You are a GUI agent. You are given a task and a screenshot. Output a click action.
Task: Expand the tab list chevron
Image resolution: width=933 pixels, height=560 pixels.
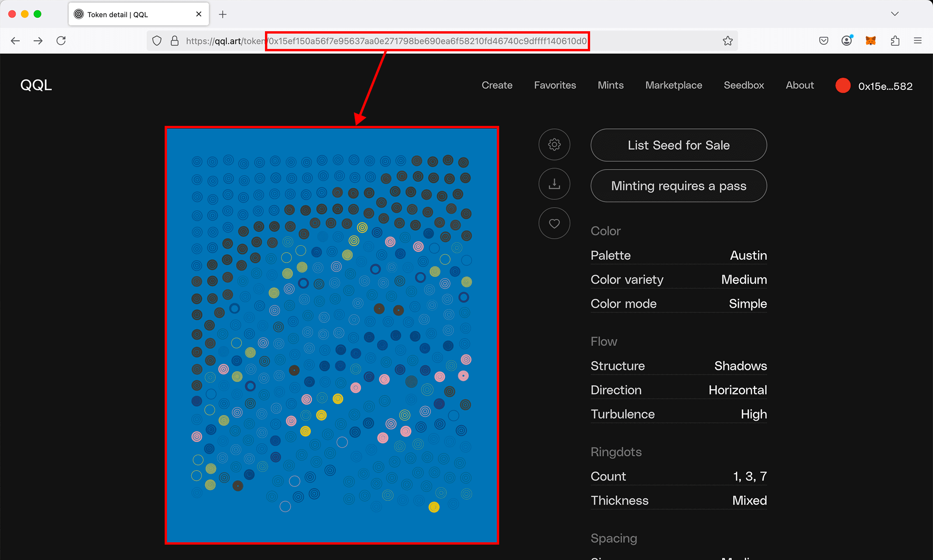894,14
